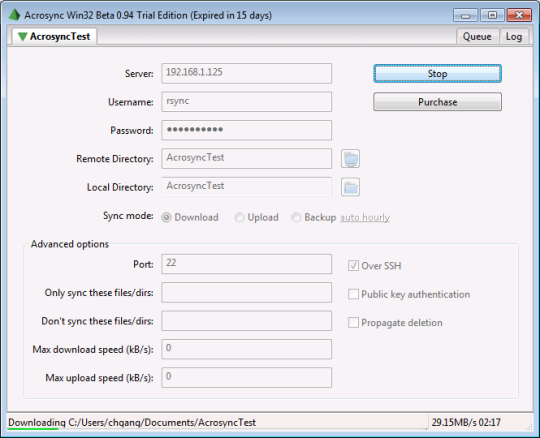Minimize the Acrosync window
The width and height of the screenshot is (540, 438).
point(465,15)
